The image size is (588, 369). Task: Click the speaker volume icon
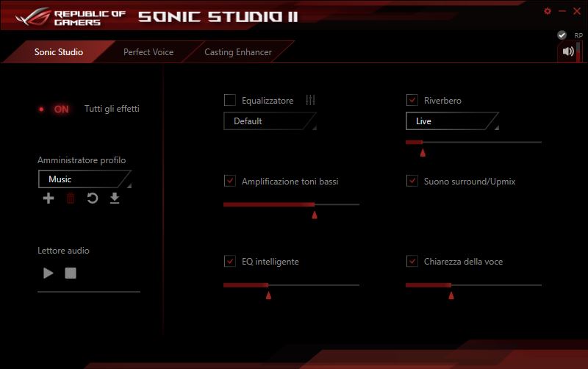point(567,51)
